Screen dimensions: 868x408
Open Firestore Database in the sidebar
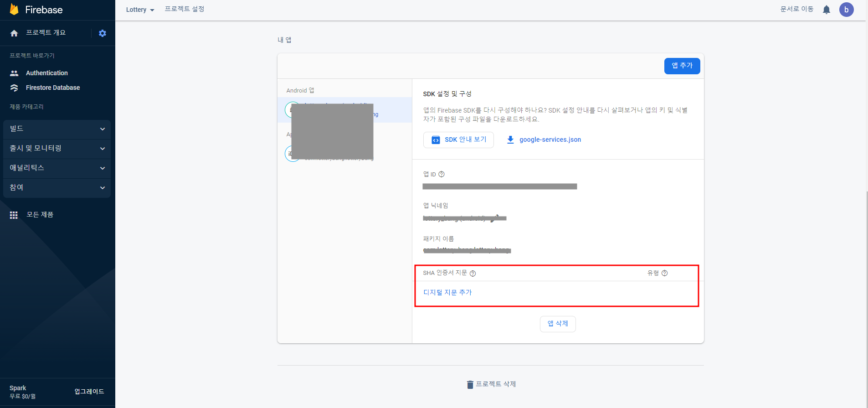point(53,88)
